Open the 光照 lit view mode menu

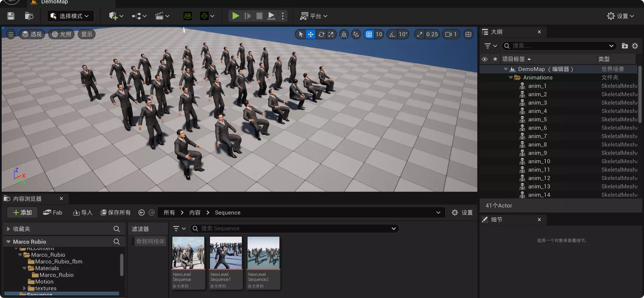click(x=62, y=34)
